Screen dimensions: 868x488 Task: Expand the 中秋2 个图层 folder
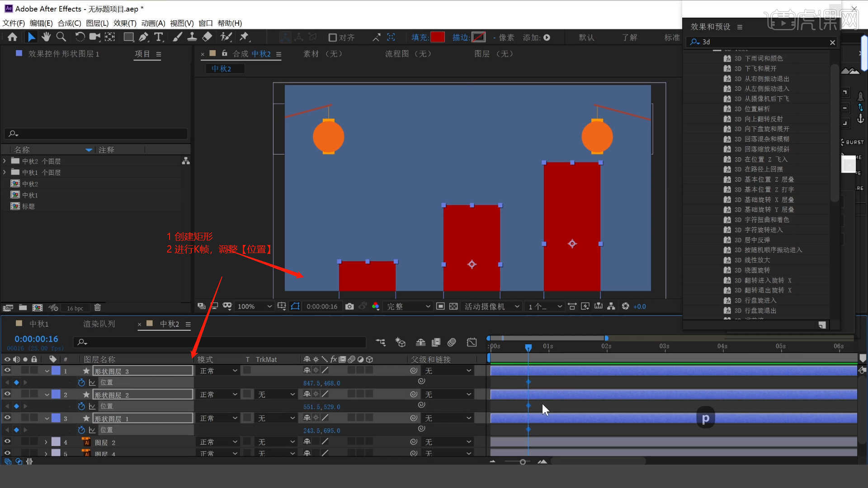coord(5,161)
